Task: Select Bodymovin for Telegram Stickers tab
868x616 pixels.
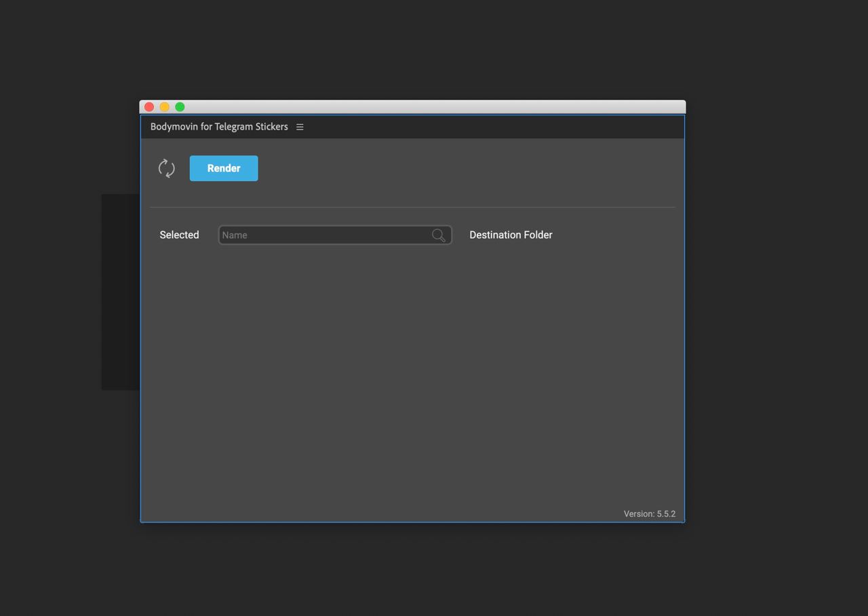Action: click(x=219, y=127)
